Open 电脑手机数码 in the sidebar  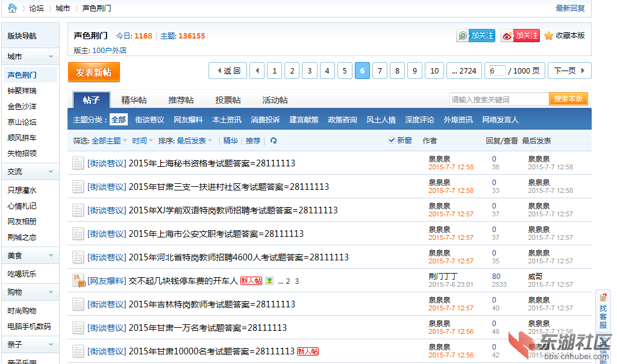point(29,327)
